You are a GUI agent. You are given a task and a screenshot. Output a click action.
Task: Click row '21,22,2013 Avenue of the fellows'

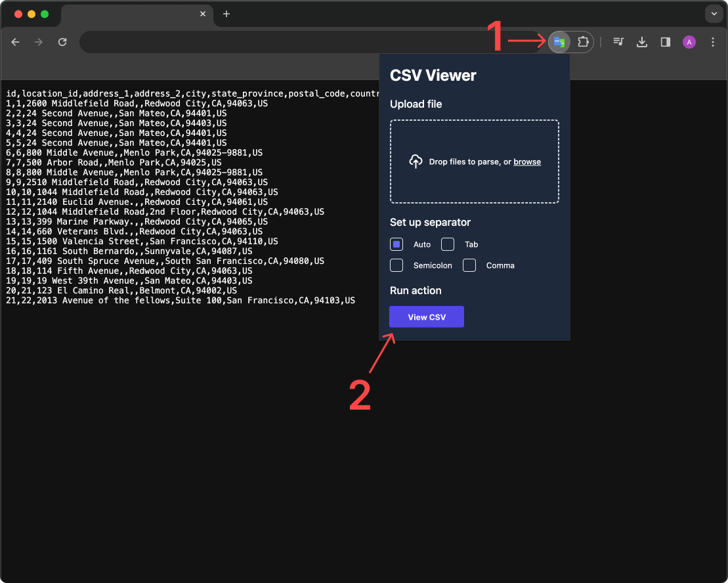click(181, 300)
